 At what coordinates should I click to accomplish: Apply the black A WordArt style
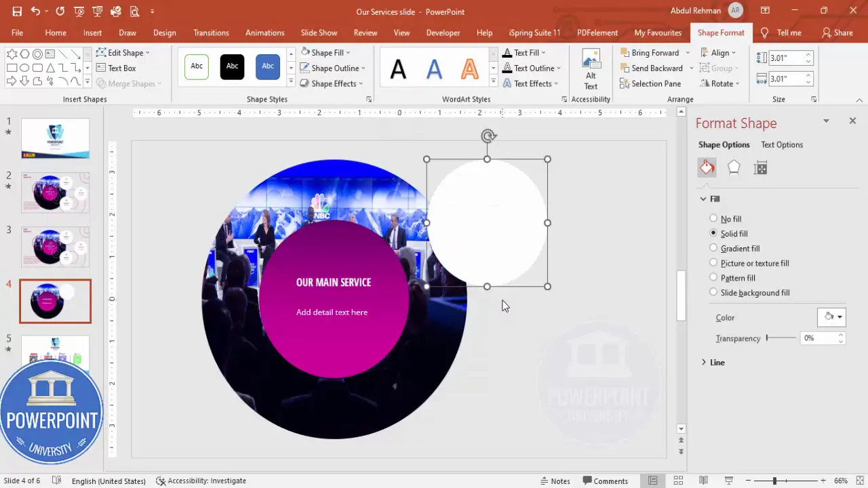398,68
